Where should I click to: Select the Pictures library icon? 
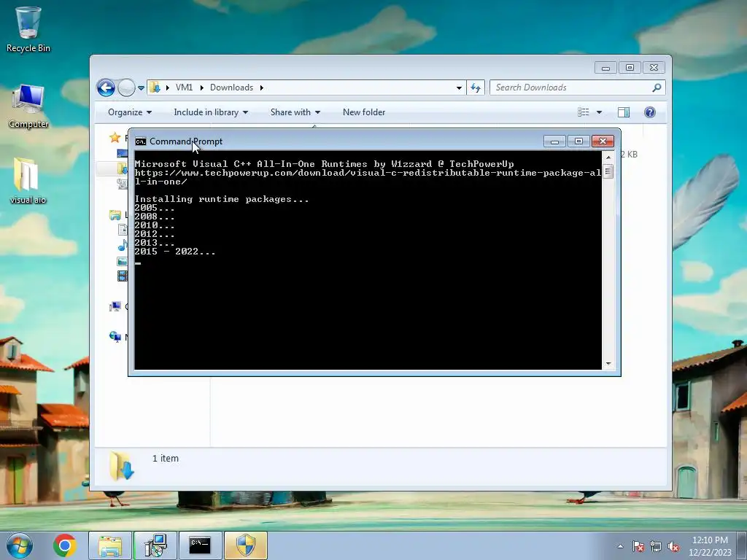click(x=123, y=261)
